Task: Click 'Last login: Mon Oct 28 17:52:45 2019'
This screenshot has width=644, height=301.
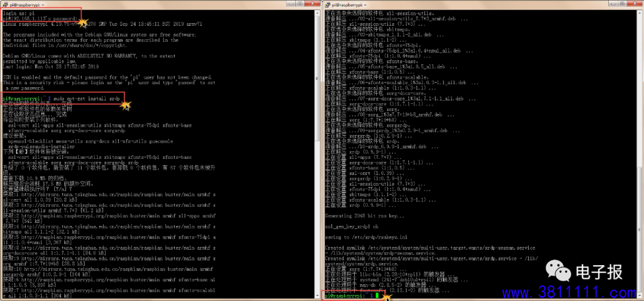Action: tap(51, 67)
